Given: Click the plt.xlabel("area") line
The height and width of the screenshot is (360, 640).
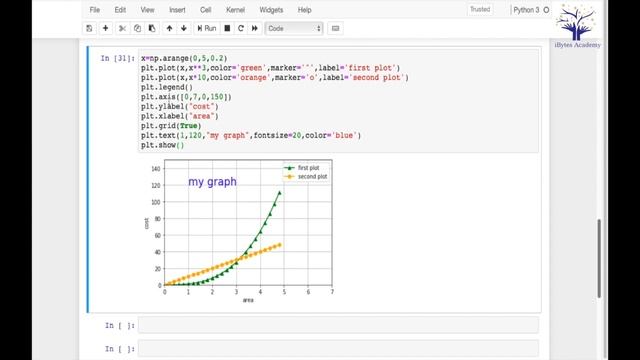Looking at the screenshot, I should pyautogui.click(x=180, y=116).
